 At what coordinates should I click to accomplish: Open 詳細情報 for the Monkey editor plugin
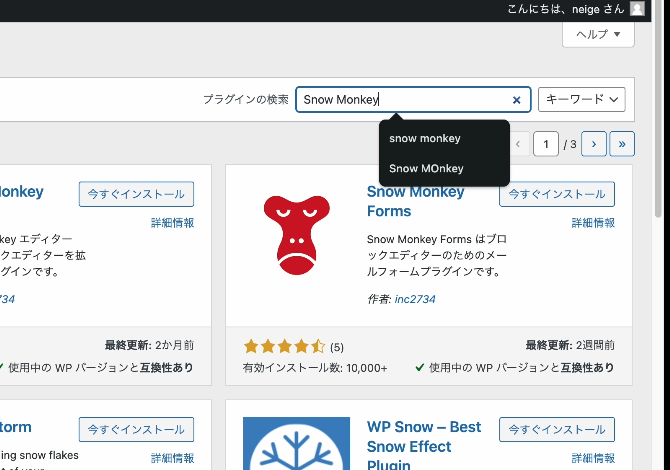[173, 223]
